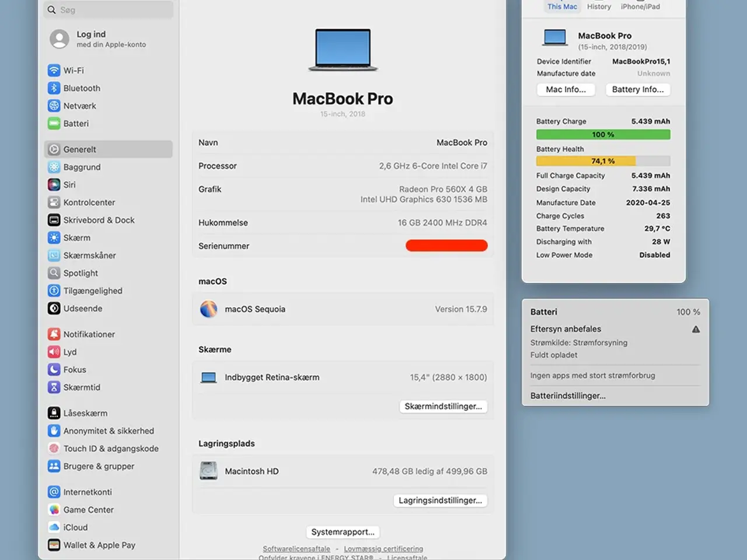Click Battery Temperature 29,7 °C value
Image resolution: width=747 pixels, height=560 pixels.
(x=657, y=229)
